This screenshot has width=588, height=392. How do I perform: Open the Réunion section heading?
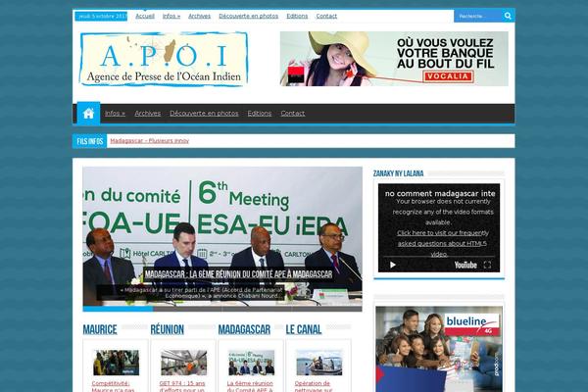[167, 329]
